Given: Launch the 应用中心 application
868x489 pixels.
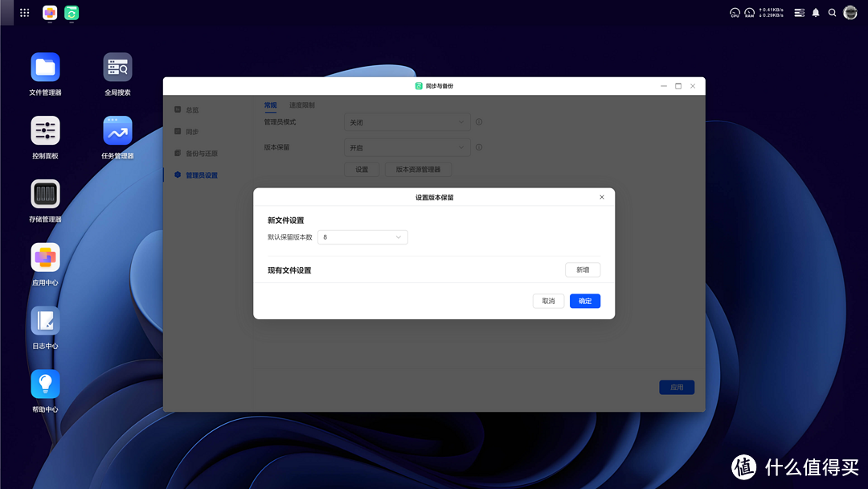Looking at the screenshot, I should [45, 257].
